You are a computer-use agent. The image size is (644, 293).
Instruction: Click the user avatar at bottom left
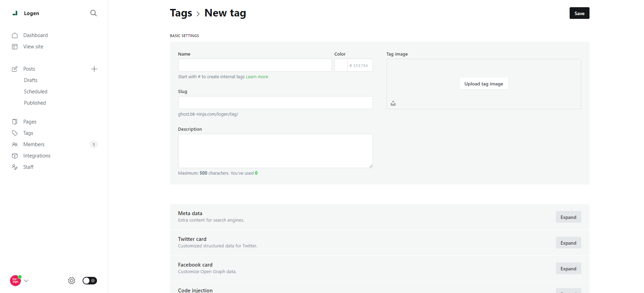click(x=15, y=281)
